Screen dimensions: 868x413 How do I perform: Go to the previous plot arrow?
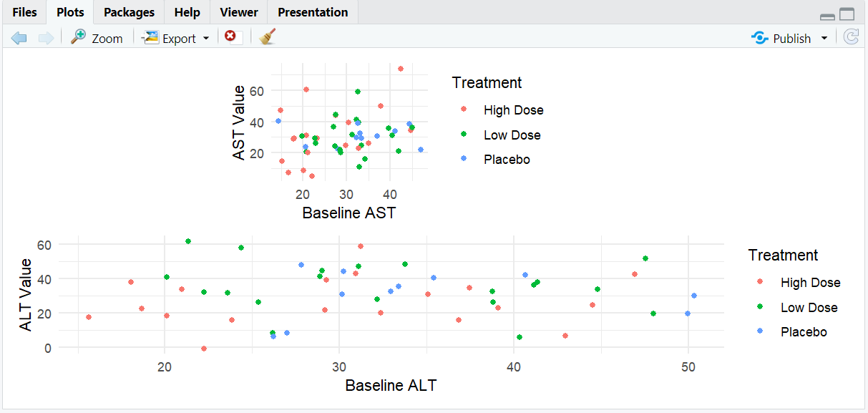click(19, 38)
